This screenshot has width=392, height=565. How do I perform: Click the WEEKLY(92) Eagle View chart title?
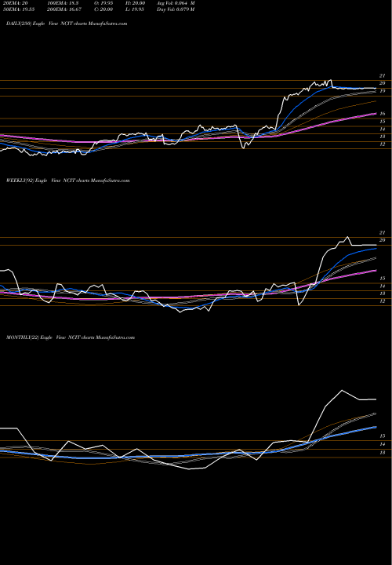[x=67, y=180]
